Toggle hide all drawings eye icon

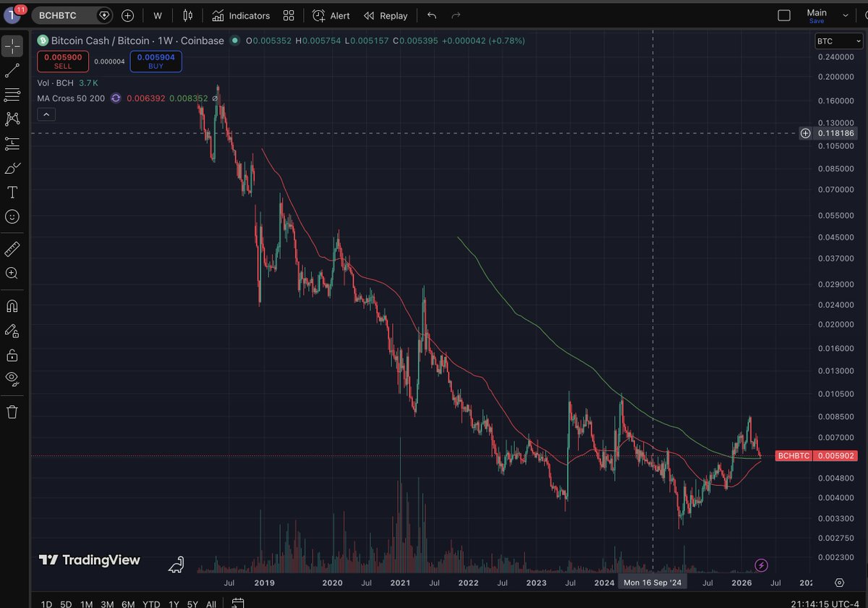tap(12, 378)
